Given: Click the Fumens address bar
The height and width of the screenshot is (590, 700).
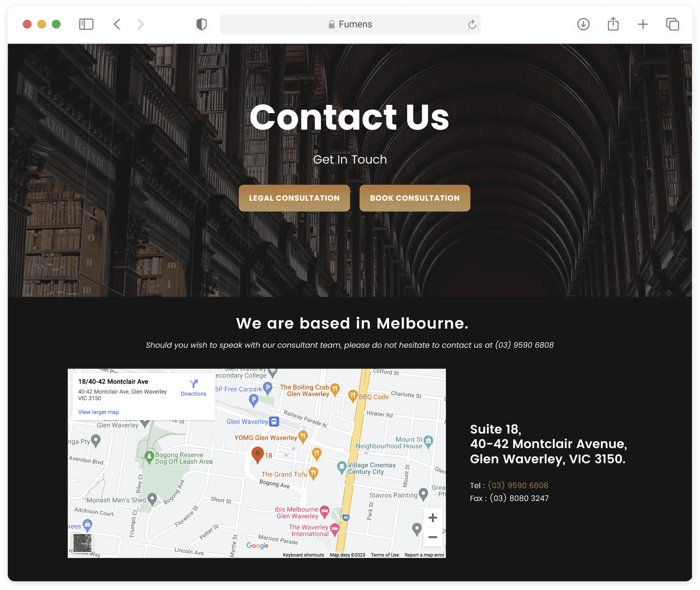Looking at the screenshot, I should point(350,24).
